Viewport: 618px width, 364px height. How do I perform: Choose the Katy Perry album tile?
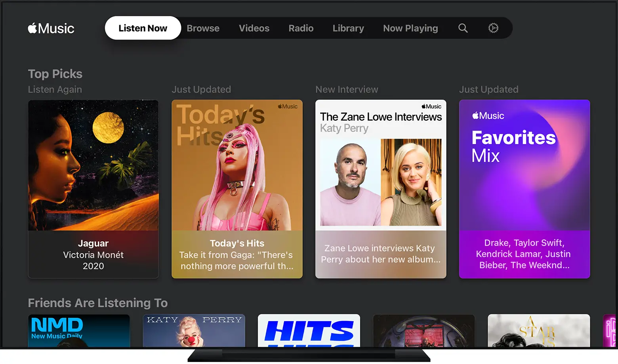194,330
